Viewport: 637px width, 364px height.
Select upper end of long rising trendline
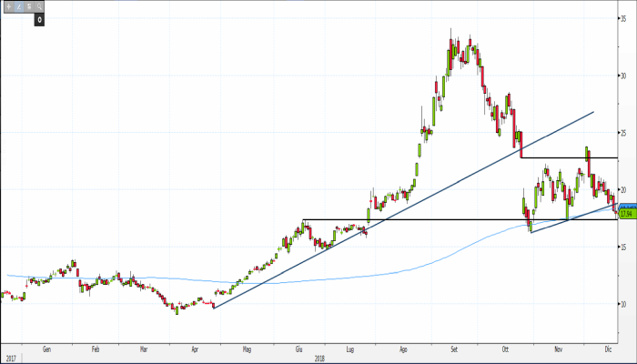click(x=593, y=112)
